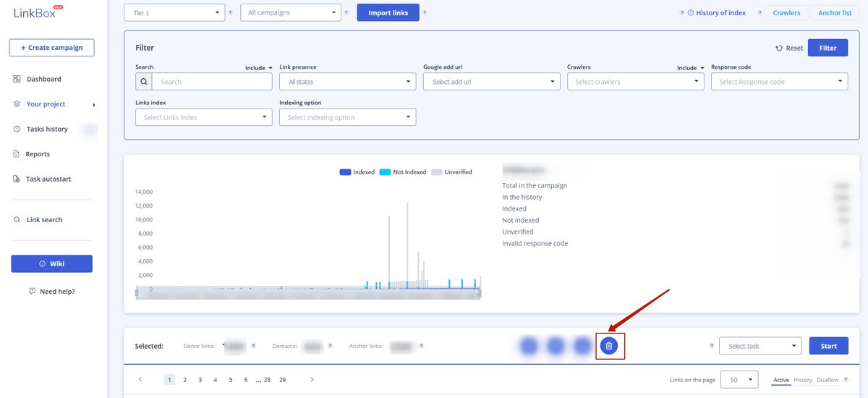This screenshot has width=868, height=398.
Task: Go to page 29
Action: pyautogui.click(x=282, y=379)
